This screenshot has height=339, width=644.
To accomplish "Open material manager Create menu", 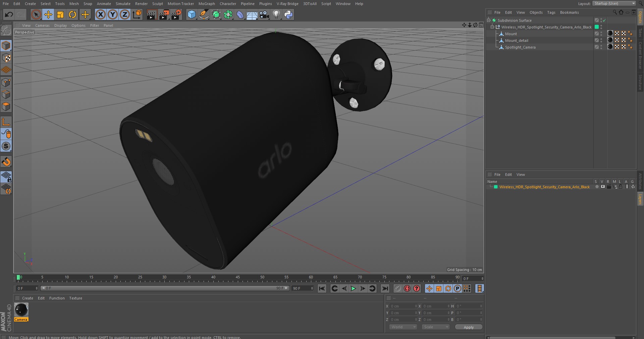I will pos(28,298).
